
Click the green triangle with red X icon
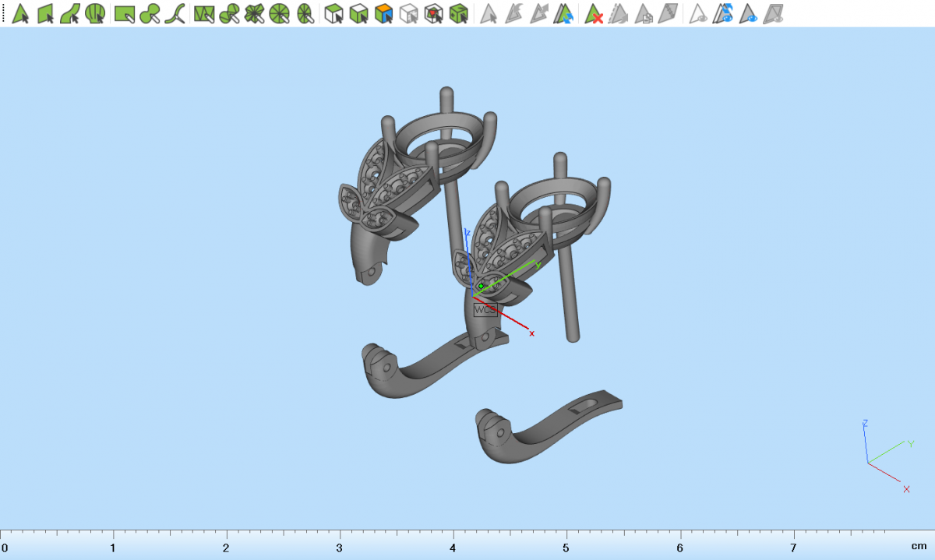[x=595, y=13]
